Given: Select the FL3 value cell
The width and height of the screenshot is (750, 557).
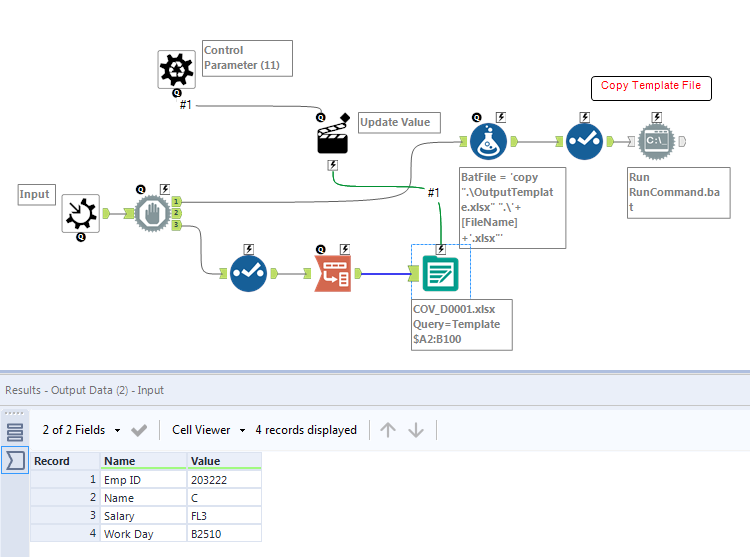Looking at the screenshot, I should click(224, 516).
